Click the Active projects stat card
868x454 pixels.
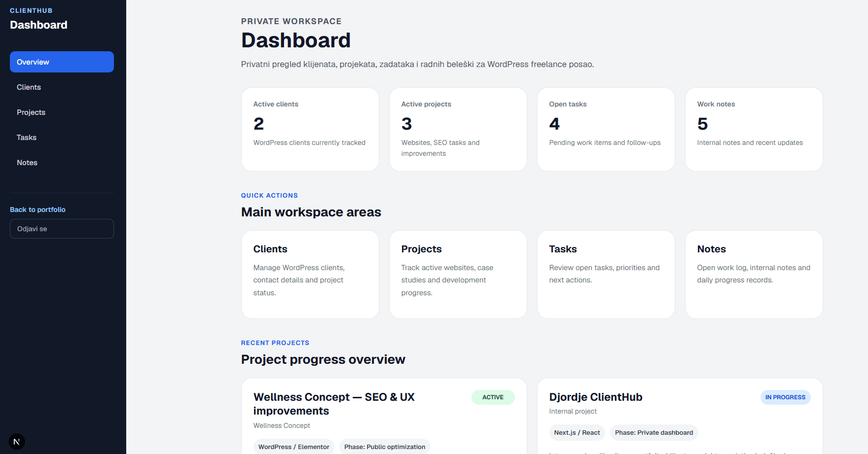[458, 130]
